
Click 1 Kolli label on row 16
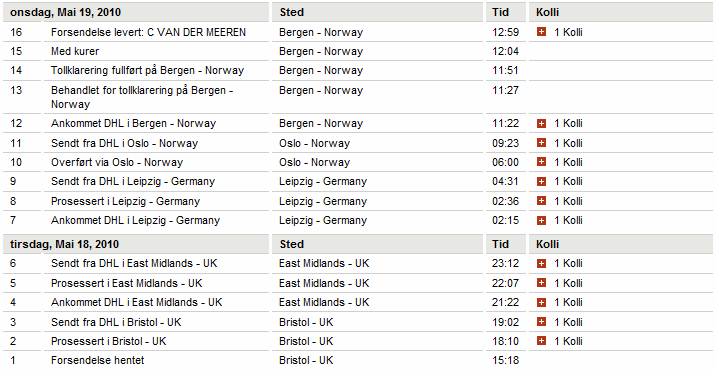568,32
